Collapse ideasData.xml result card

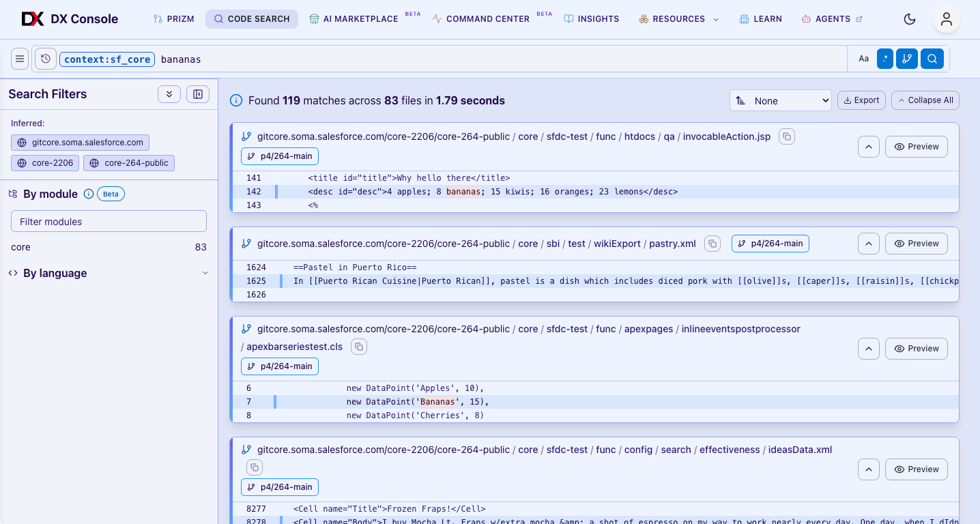coord(868,469)
